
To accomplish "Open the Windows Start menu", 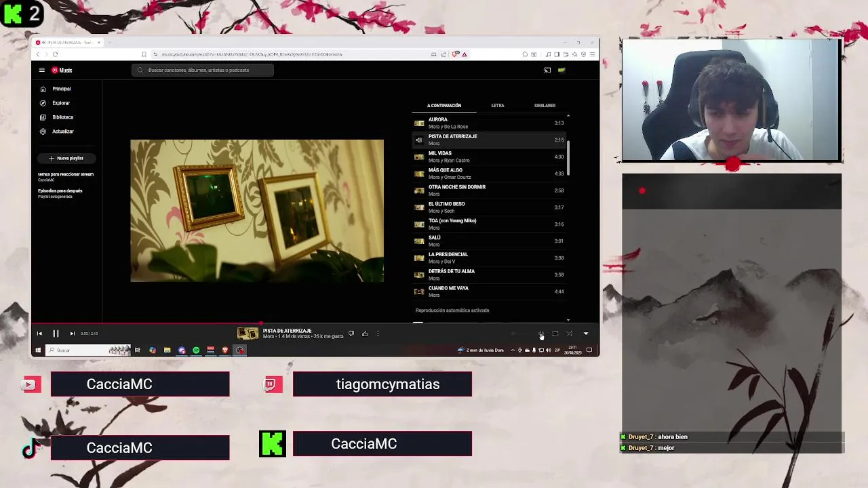I will pos(38,350).
